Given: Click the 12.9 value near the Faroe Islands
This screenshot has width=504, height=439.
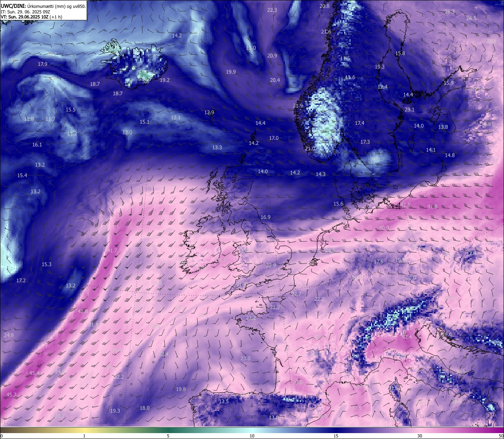Looking at the screenshot, I should point(209,112).
